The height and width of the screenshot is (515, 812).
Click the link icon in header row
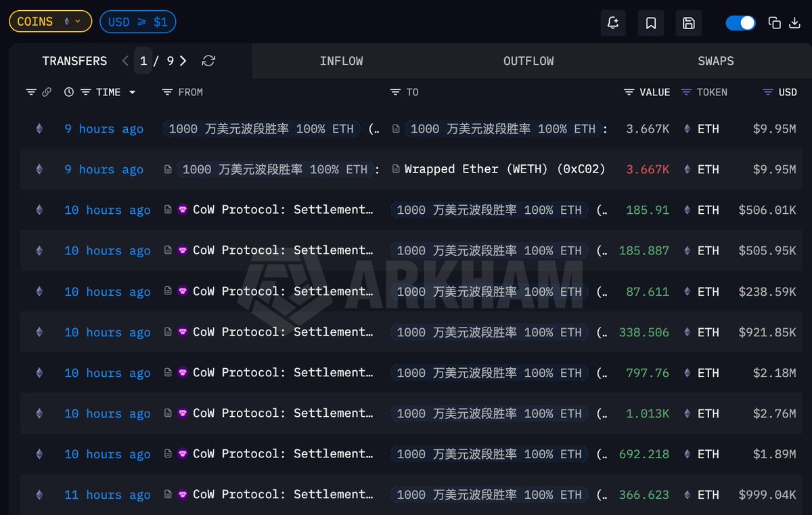point(47,92)
